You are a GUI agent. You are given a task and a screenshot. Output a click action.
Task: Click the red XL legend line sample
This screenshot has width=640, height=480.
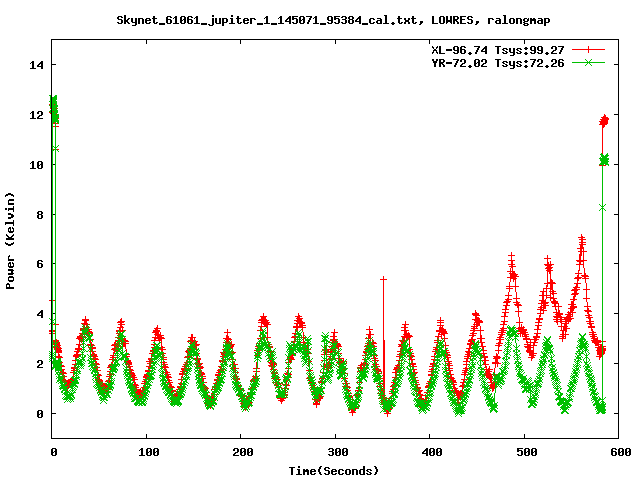[x=590, y=49]
